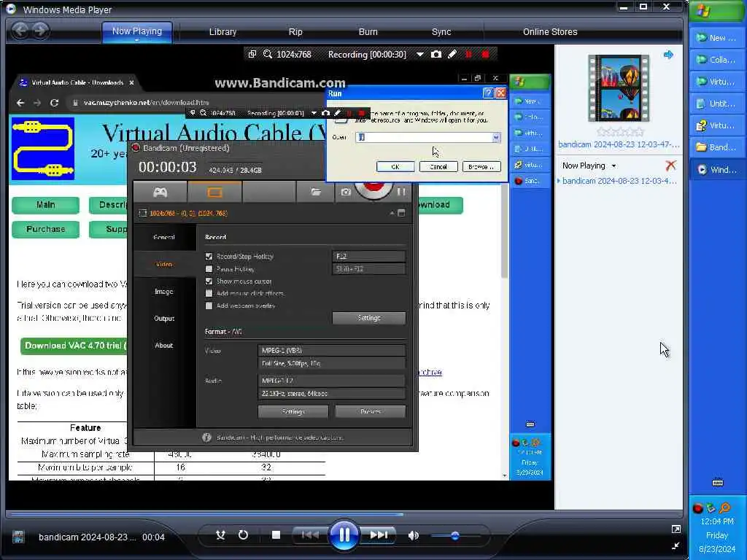The image size is (747, 560).
Task: Click the Presets button in Bandicam
Action: click(x=371, y=411)
